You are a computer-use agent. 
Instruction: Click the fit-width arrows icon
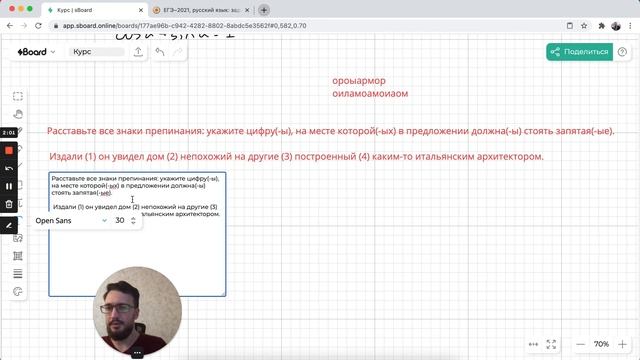(x=533, y=344)
